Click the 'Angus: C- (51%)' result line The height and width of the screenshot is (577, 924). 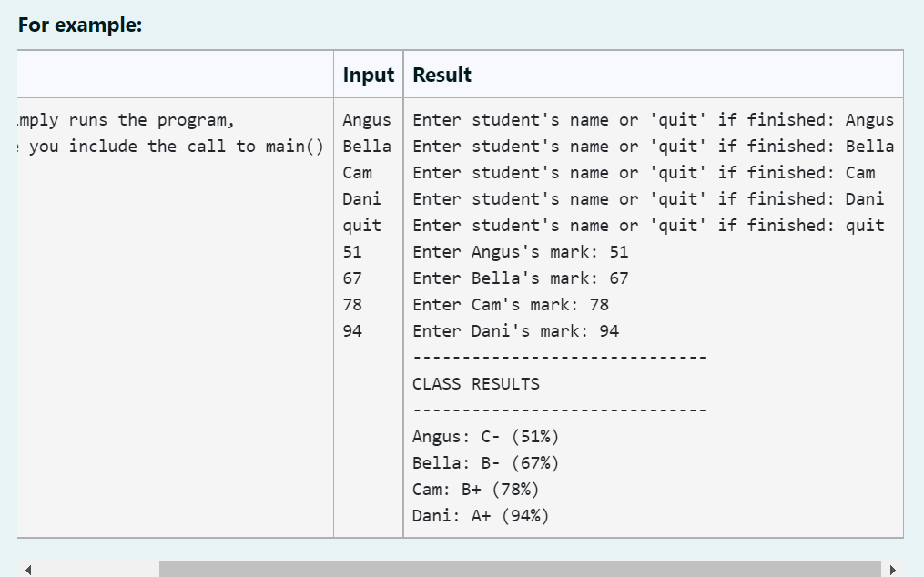click(x=485, y=437)
